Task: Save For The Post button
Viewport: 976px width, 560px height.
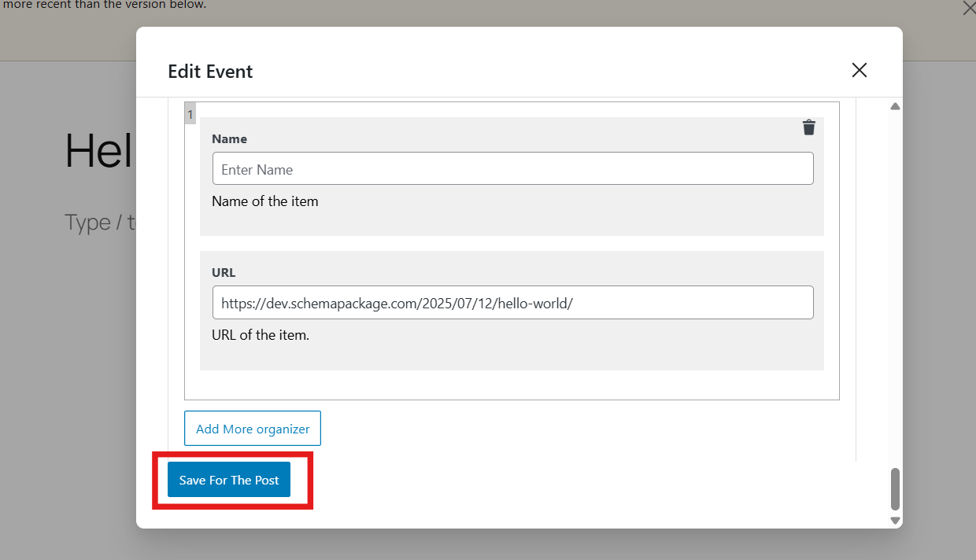Action: tap(229, 480)
